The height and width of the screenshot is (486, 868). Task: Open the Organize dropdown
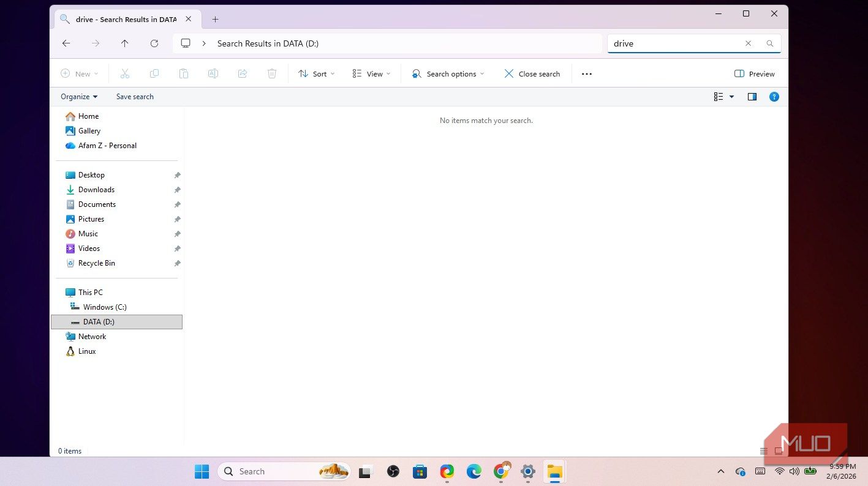79,97
